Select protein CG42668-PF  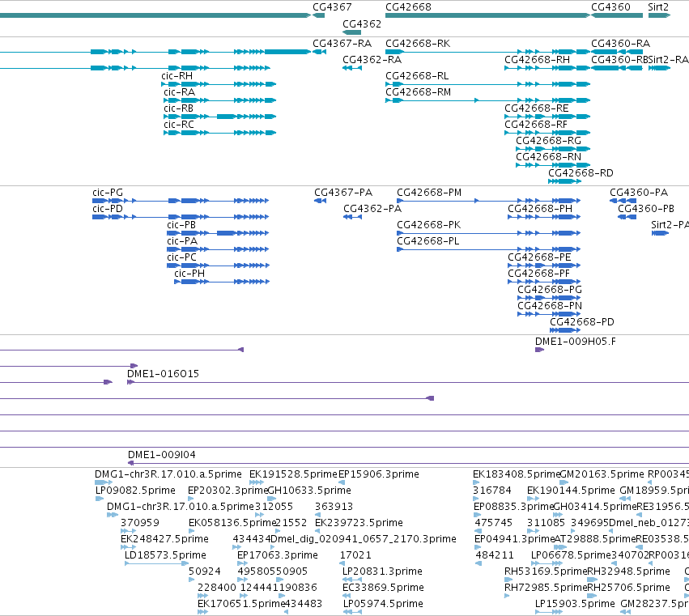point(538,274)
